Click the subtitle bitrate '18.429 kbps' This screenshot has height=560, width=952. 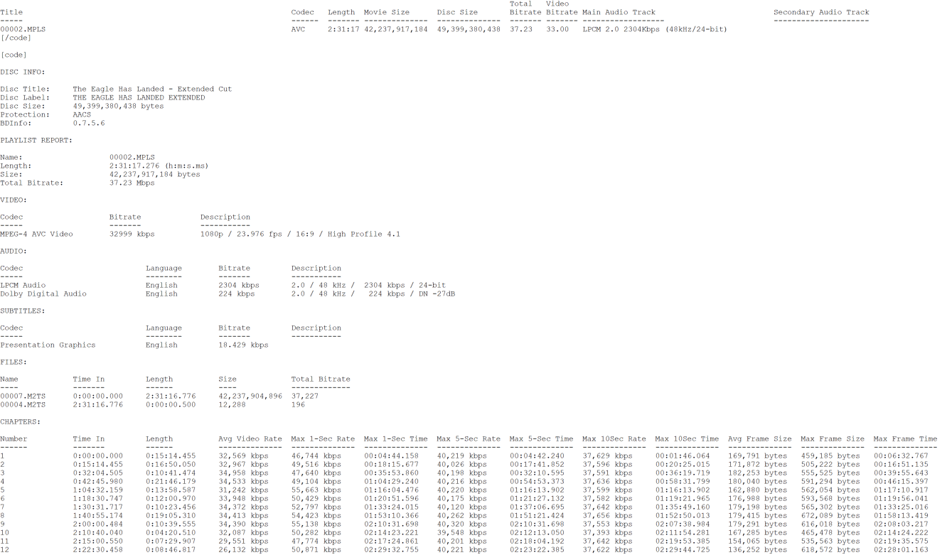(243, 345)
